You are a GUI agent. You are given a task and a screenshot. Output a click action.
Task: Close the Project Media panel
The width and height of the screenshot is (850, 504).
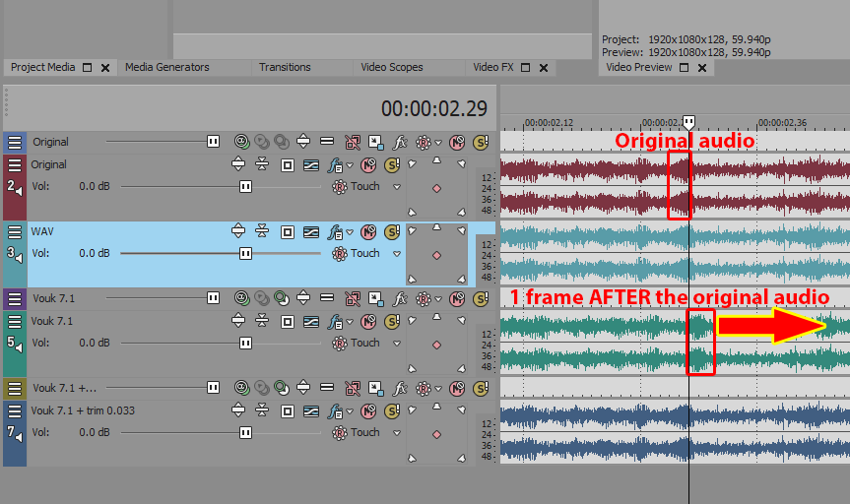(x=105, y=68)
